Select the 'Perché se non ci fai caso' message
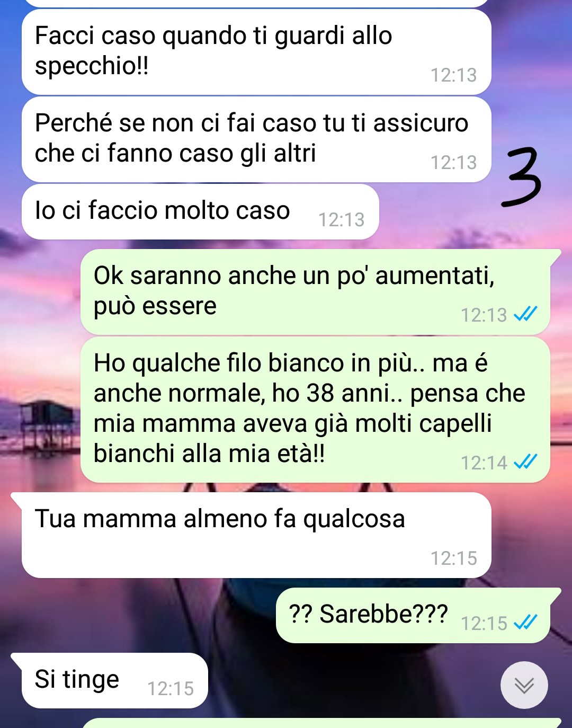This screenshot has width=572, height=728. click(256, 139)
